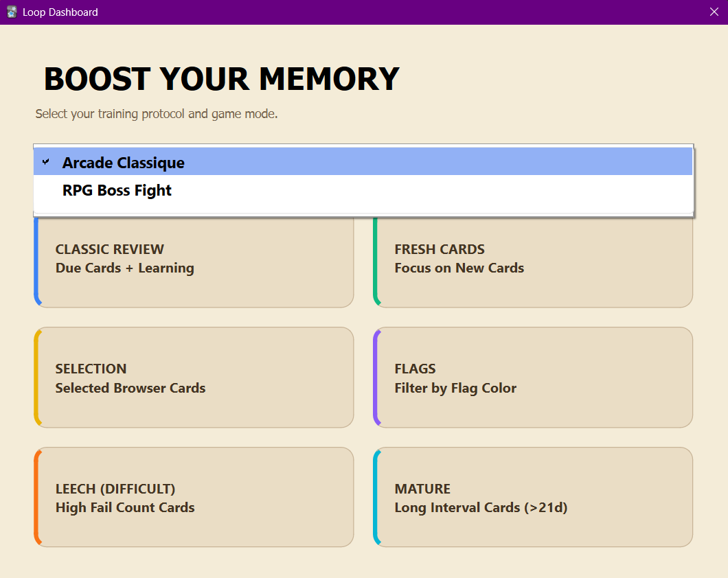Click the BOOST YOUR MEMORY heading
Screen dimensions: 728x578
pos(220,78)
